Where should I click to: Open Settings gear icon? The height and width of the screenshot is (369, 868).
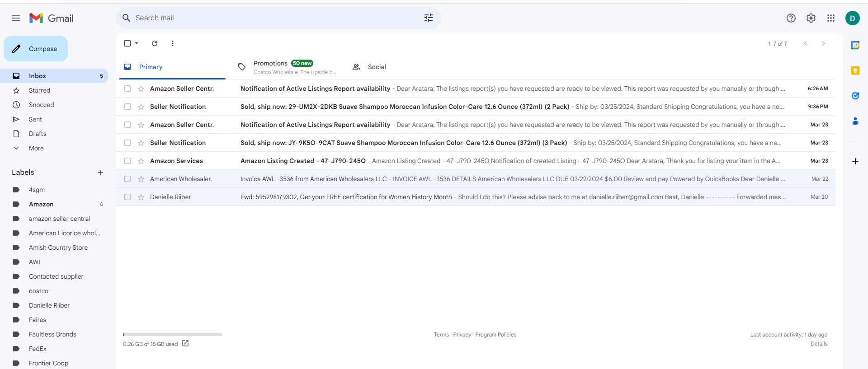(811, 18)
